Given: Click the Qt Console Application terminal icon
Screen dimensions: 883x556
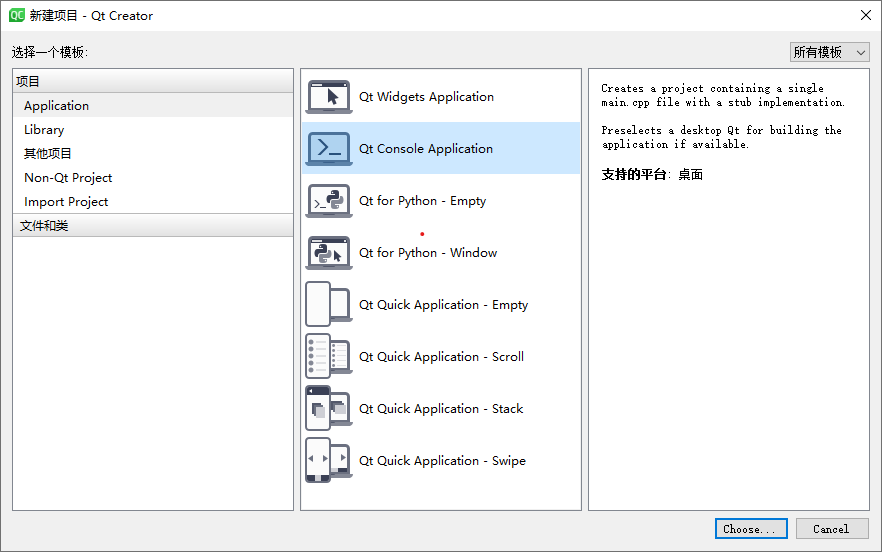Looking at the screenshot, I should pyautogui.click(x=329, y=149).
